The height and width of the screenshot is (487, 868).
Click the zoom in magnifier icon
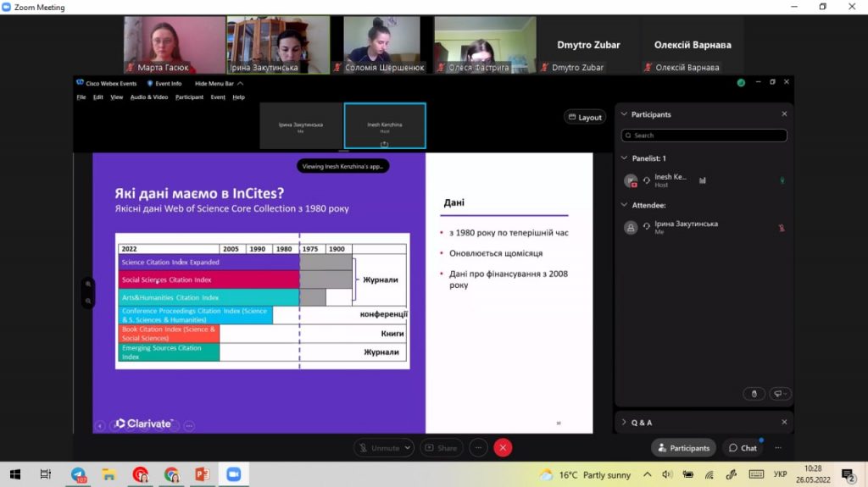point(88,284)
